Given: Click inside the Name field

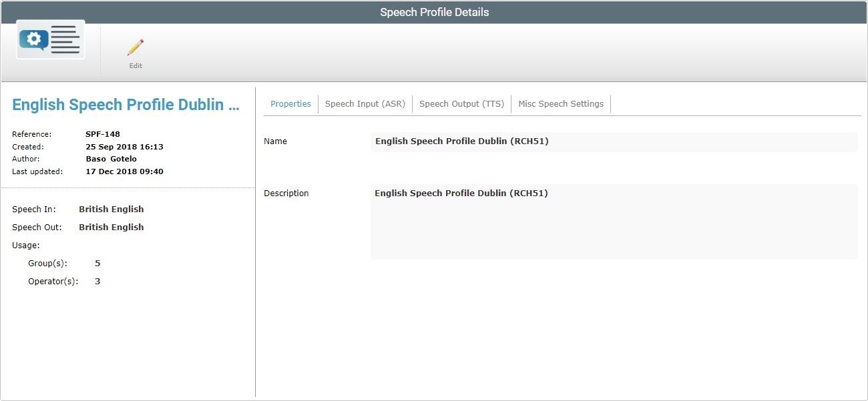Looking at the screenshot, I should click(x=614, y=141).
